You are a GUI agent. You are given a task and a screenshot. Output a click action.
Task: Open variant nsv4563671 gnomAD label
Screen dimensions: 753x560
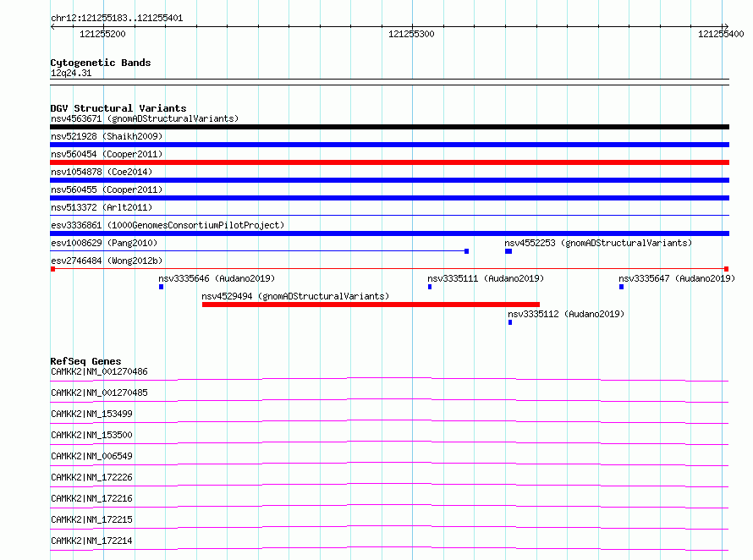(145, 118)
